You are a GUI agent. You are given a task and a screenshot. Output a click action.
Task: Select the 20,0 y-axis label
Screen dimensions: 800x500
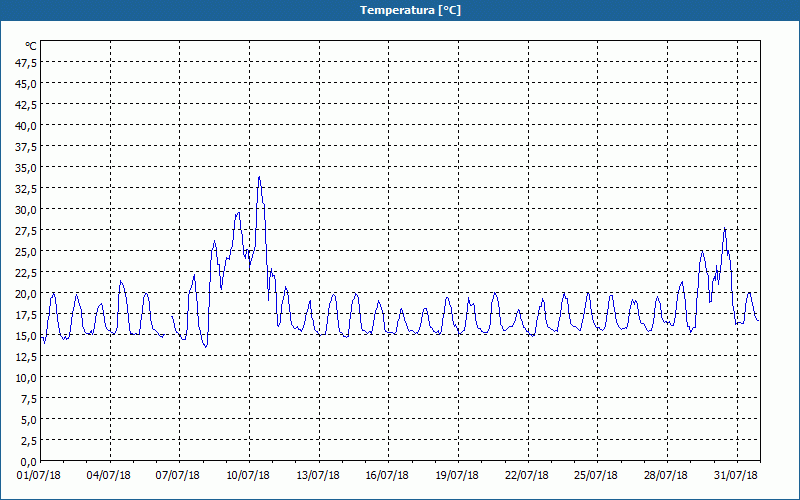coord(27,294)
